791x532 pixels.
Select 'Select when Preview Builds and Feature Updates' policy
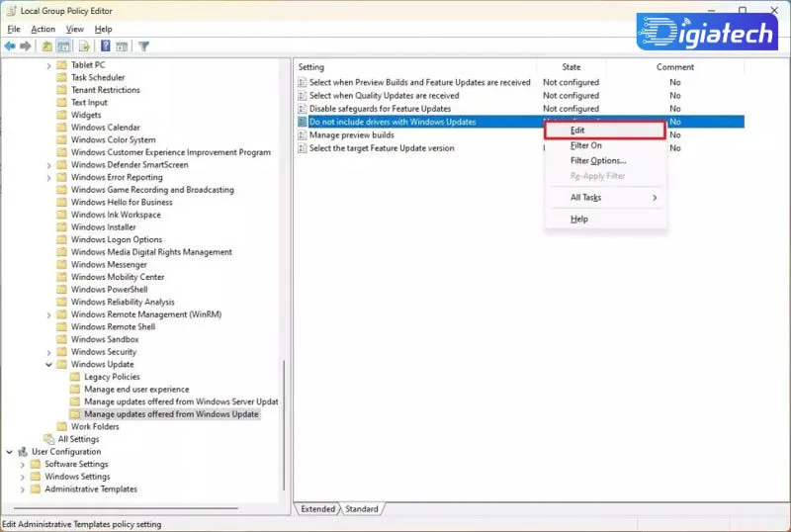[419, 82]
